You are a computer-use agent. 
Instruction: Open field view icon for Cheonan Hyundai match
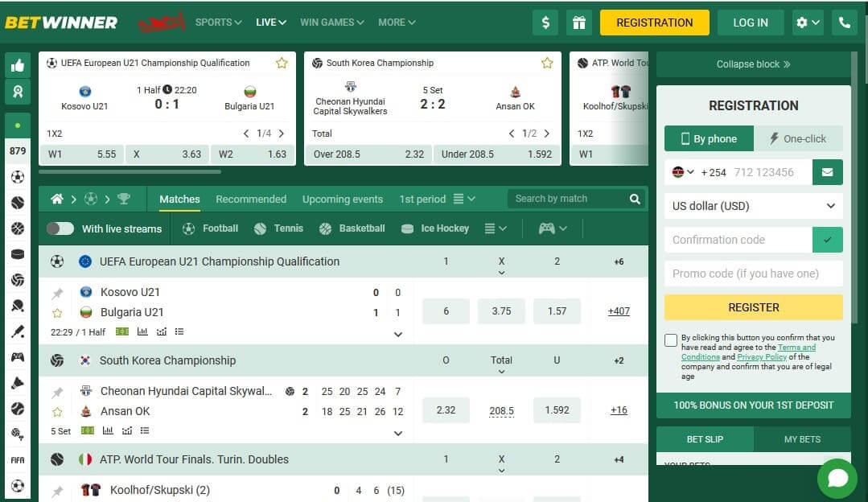[88, 430]
